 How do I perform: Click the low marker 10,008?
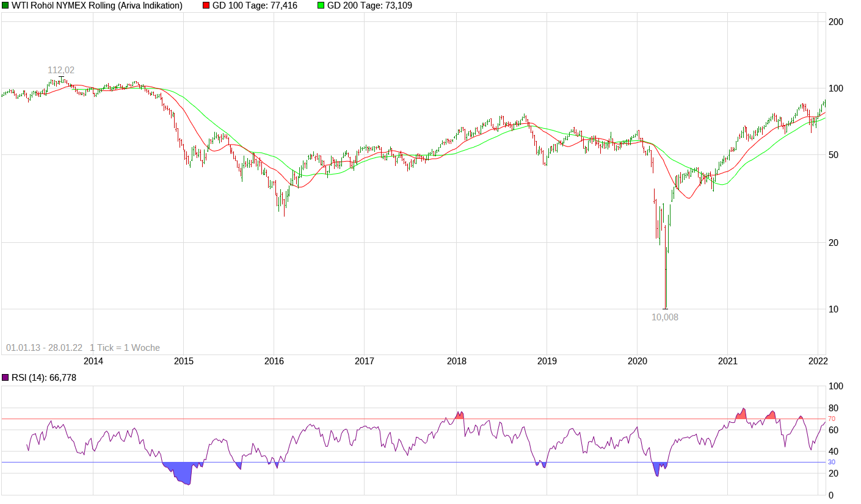[x=664, y=317]
